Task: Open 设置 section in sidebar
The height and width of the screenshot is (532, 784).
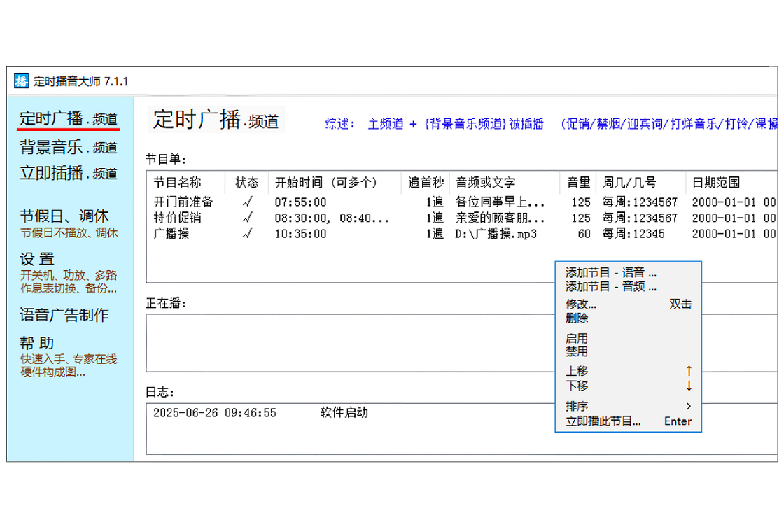Action: point(37,259)
